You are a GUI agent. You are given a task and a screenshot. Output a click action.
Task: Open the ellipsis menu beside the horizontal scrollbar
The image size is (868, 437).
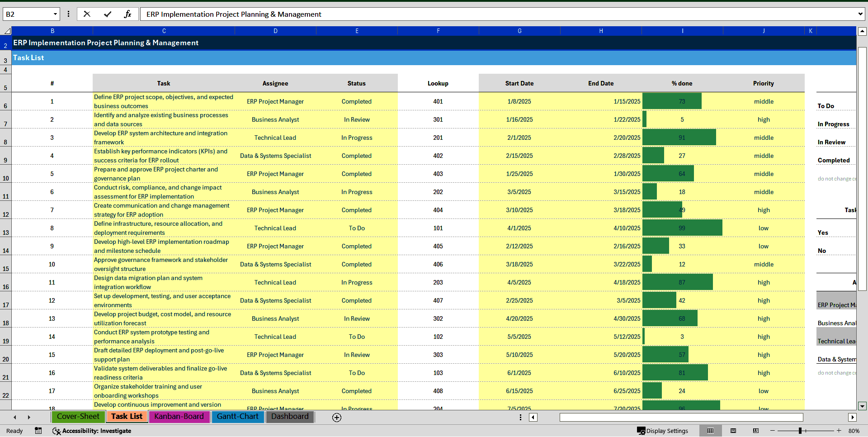[520, 417]
